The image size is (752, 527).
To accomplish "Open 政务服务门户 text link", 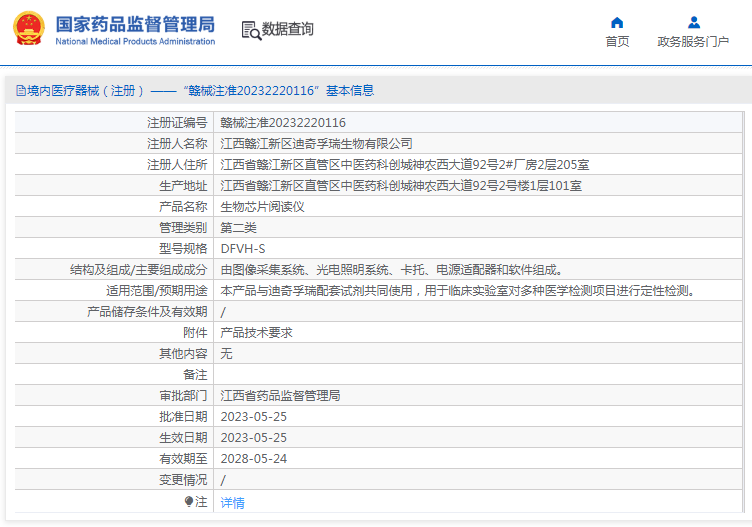I will tap(693, 42).
